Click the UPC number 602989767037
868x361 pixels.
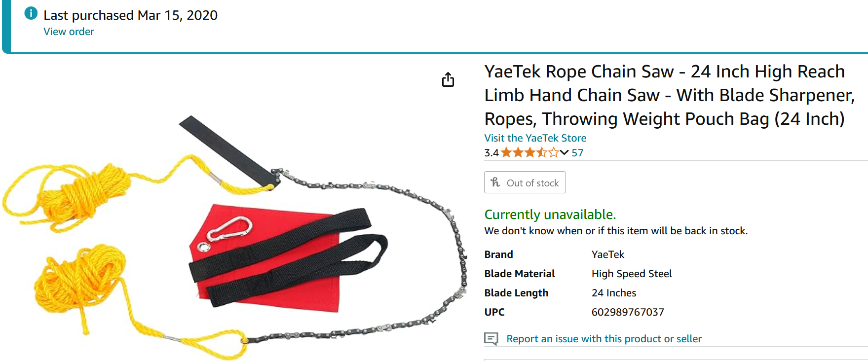click(x=627, y=312)
